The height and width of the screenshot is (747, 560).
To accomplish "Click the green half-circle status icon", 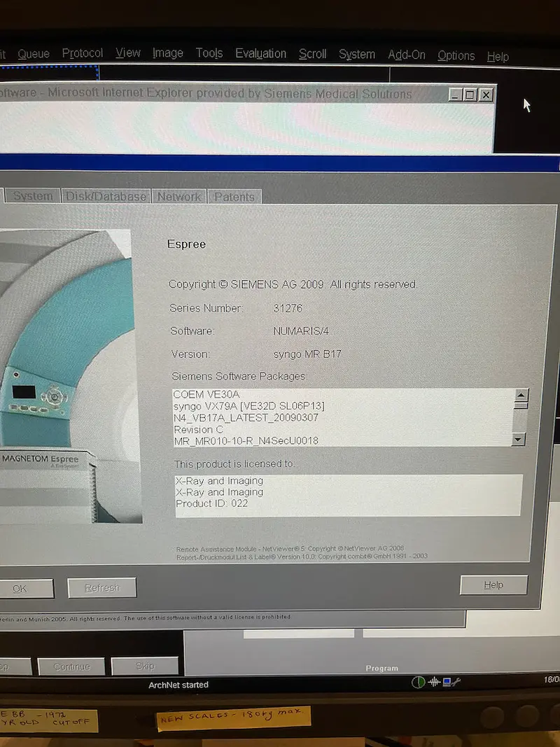I will click(418, 682).
